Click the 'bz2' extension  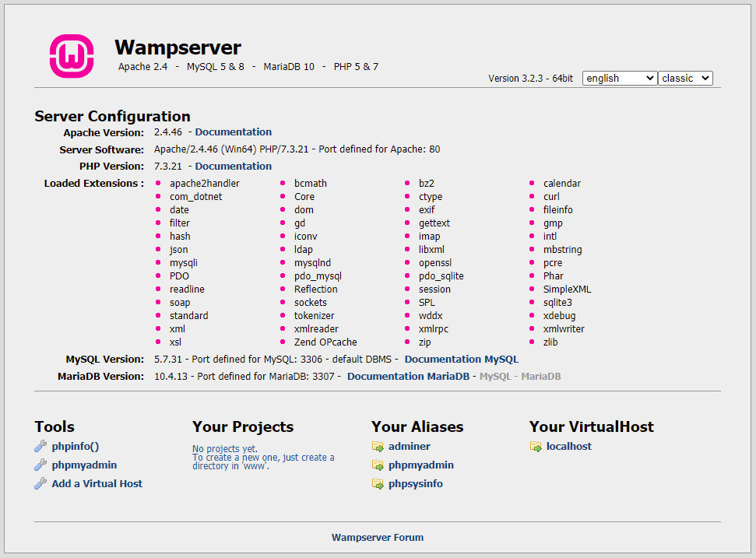pos(427,184)
